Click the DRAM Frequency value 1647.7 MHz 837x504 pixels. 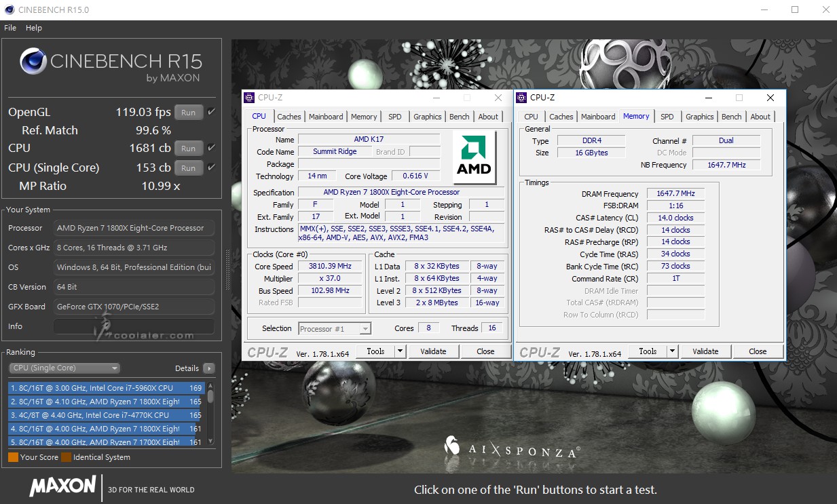pos(675,194)
